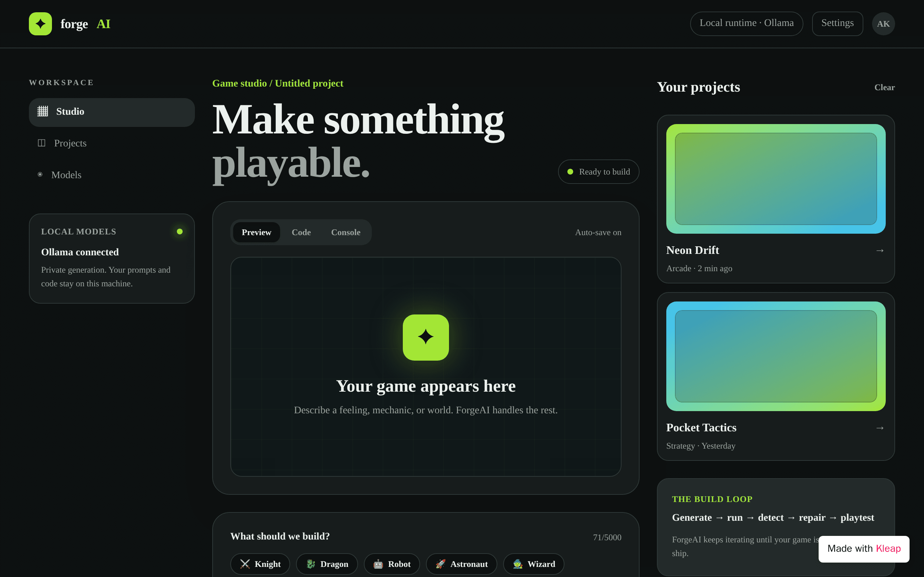Click the AK user avatar
The width and height of the screenshot is (924, 577).
click(x=883, y=24)
